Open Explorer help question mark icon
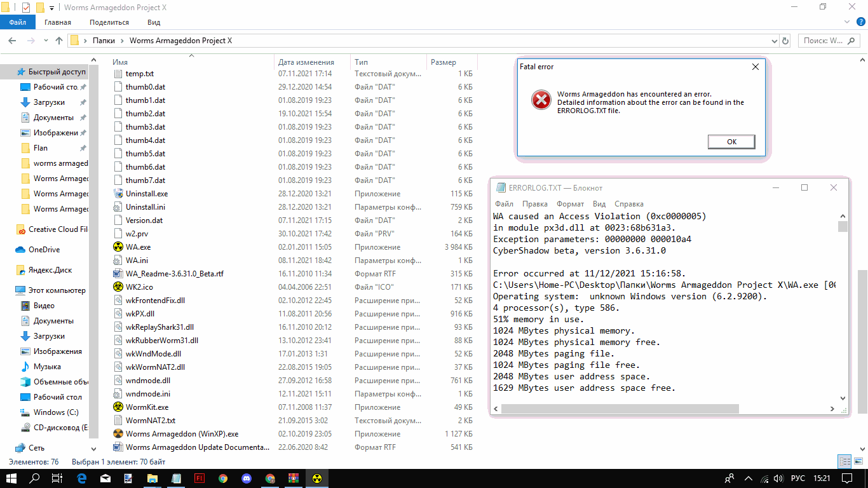This screenshot has height=488, width=868. tap(861, 22)
